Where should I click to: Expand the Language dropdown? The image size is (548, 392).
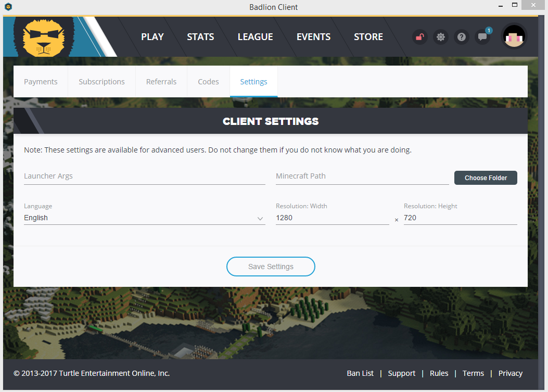pos(145,218)
